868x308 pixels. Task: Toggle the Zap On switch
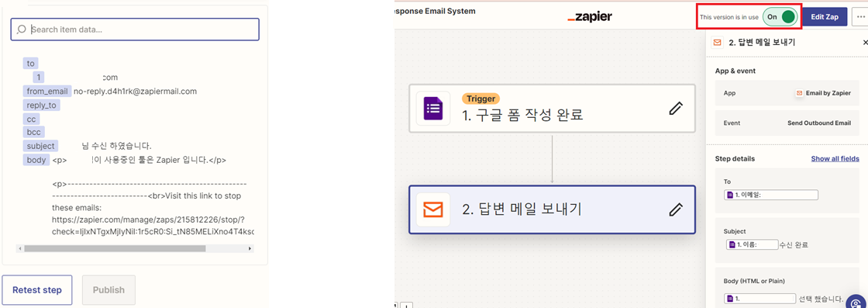(780, 17)
